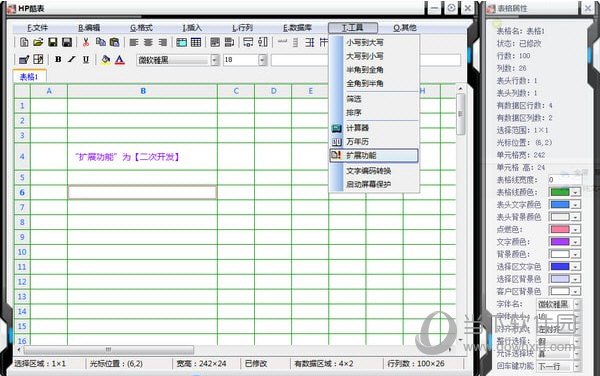Open the 背景颜色 color dropdown

575,254
